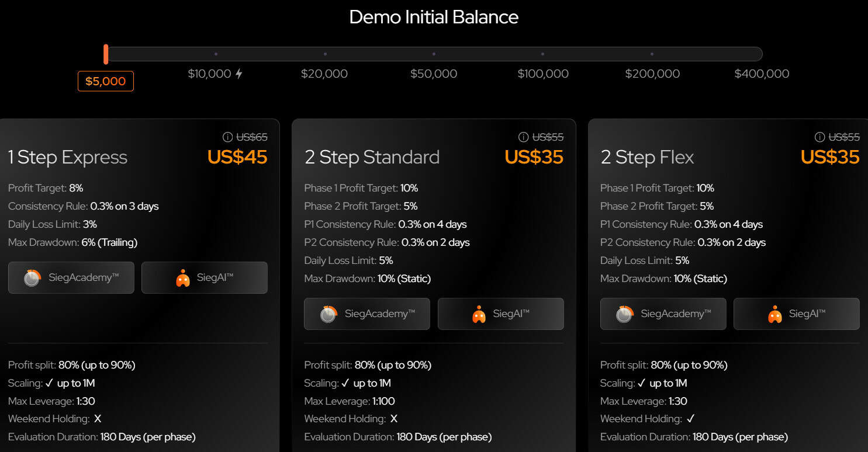Set balance to $200,000
This screenshot has height=452, width=868.
coord(652,74)
